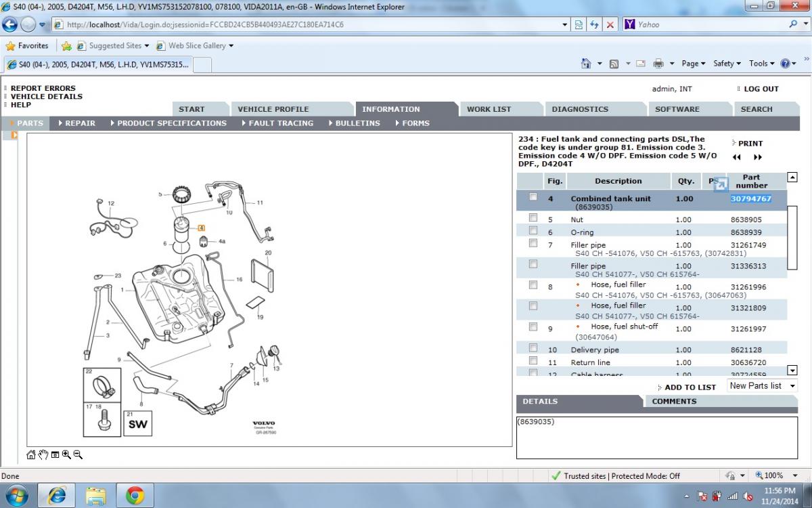The height and width of the screenshot is (508, 812).
Task: Click the parts list scroll down arrow
Action: pyautogui.click(x=792, y=370)
